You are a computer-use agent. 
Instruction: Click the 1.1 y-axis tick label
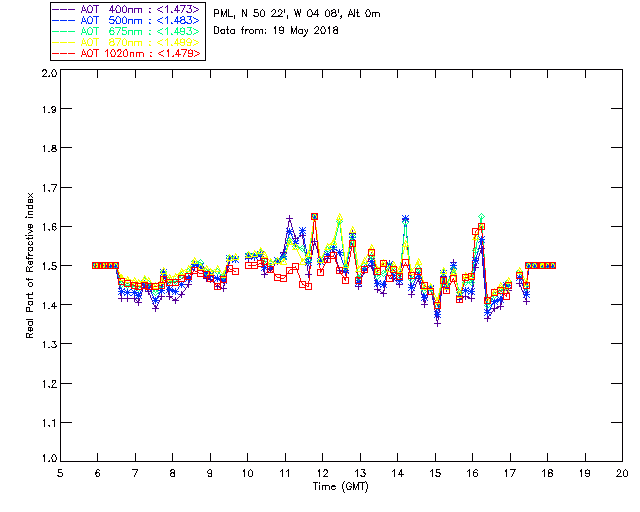(x=49, y=423)
